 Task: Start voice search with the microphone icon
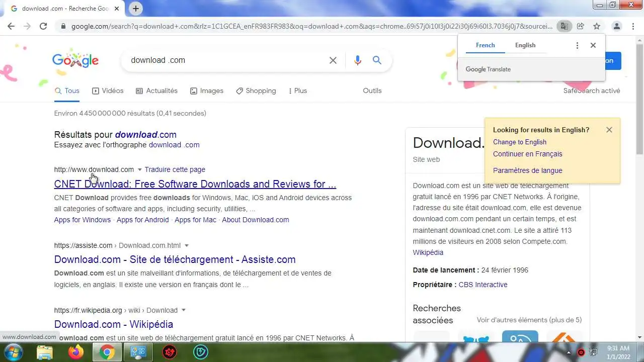[x=358, y=60]
